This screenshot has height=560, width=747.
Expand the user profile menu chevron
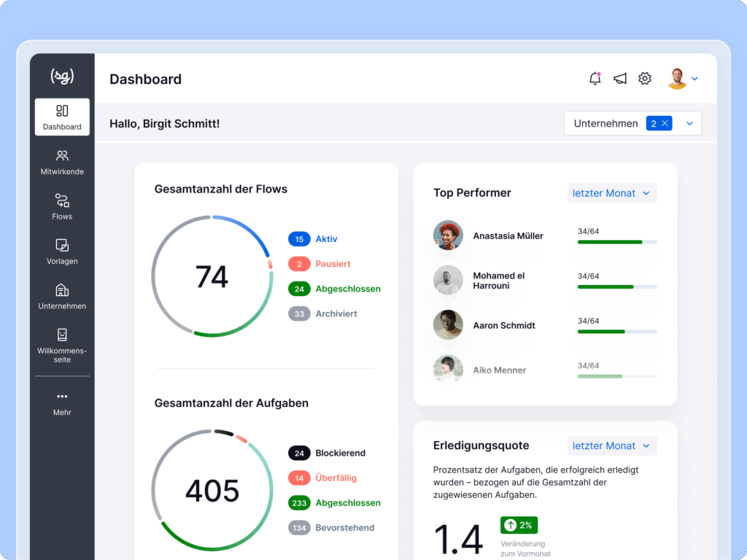694,79
